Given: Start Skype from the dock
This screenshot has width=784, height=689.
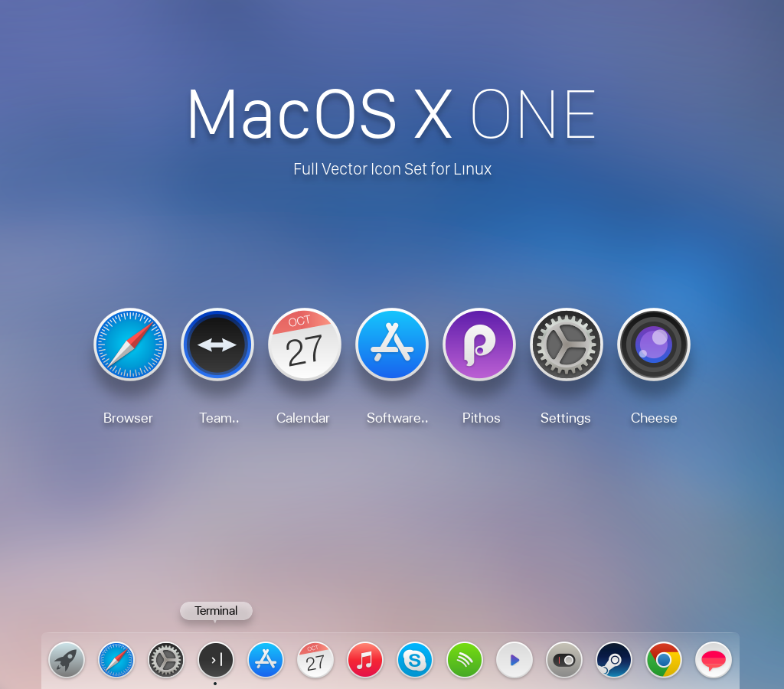Looking at the screenshot, I should (415, 660).
